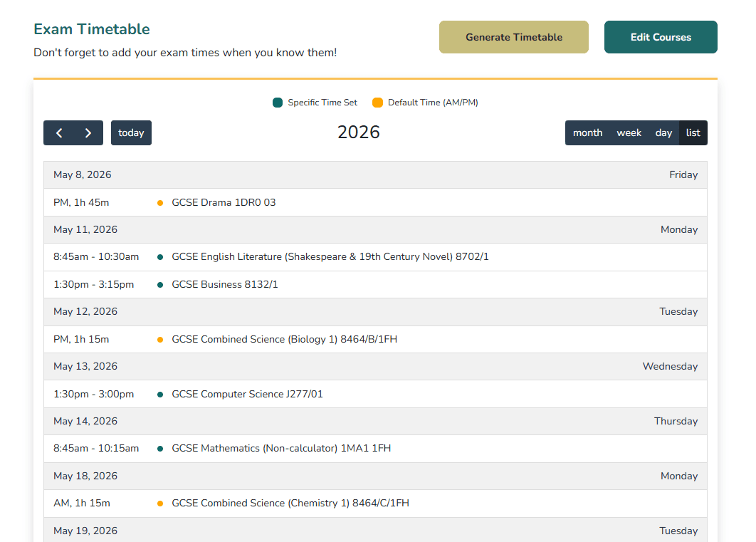The width and height of the screenshot is (756, 542).
Task: Click the Generate Timetable button
Action: point(513,37)
